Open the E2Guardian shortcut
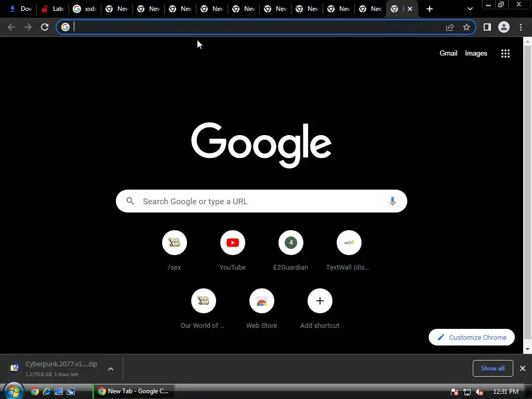Viewport: 532px width, 399px height. pyautogui.click(x=291, y=250)
